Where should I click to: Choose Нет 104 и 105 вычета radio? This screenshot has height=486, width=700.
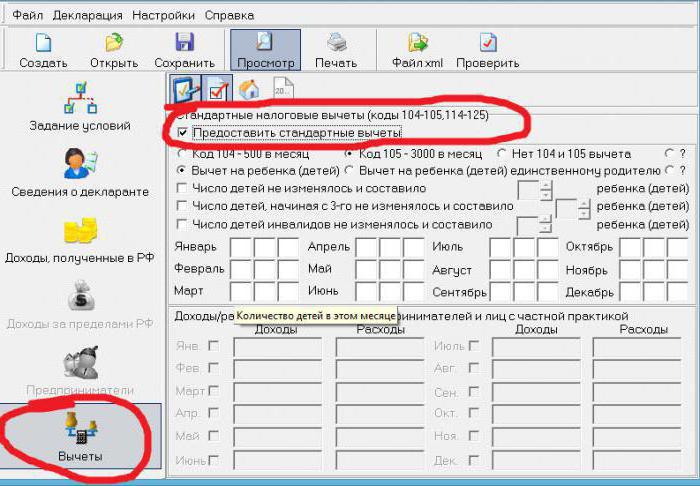[502, 154]
